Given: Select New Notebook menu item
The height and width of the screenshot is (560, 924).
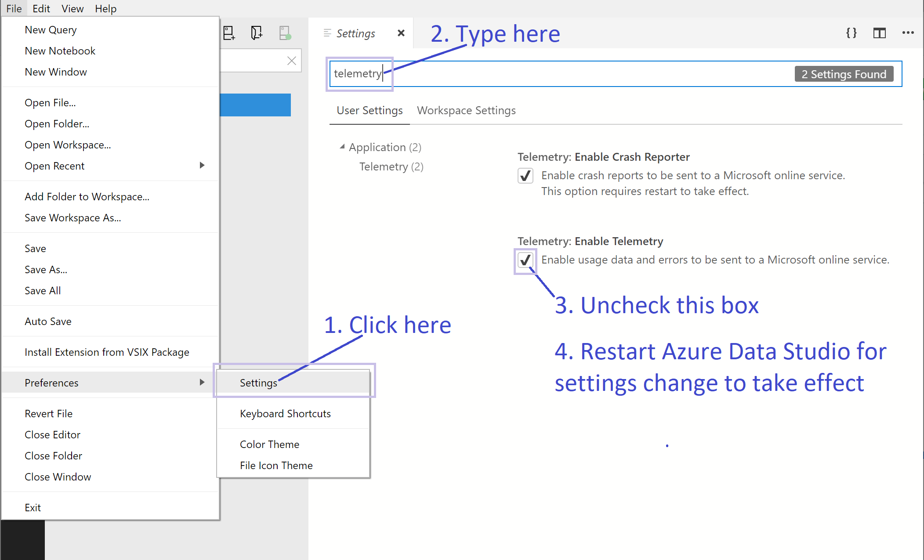Looking at the screenshot, I should [x=110, y=51].
